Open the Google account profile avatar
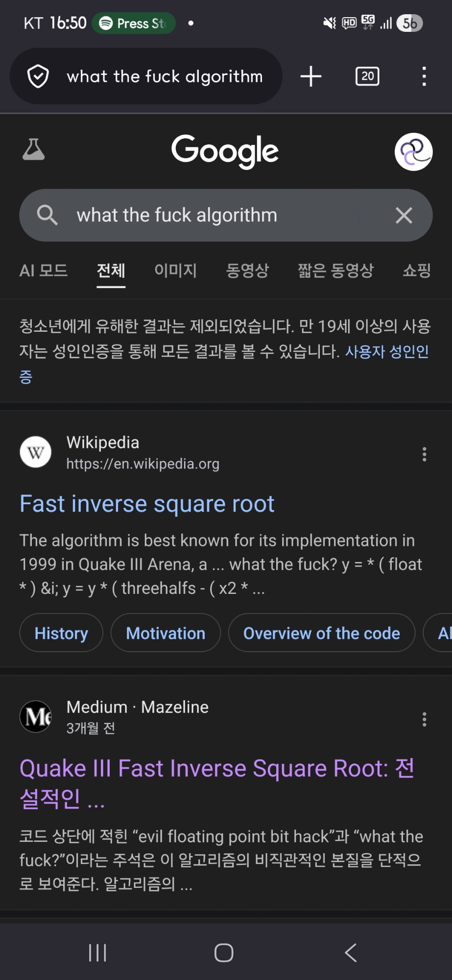Screen dimensions: 452x980 (x=413, y=152)
